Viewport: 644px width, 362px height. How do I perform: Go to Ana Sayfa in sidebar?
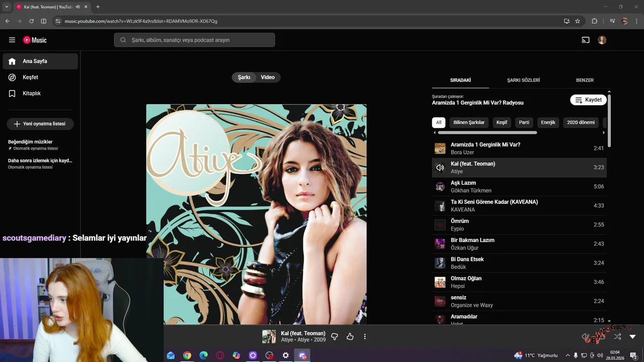(x=40, y=61)
